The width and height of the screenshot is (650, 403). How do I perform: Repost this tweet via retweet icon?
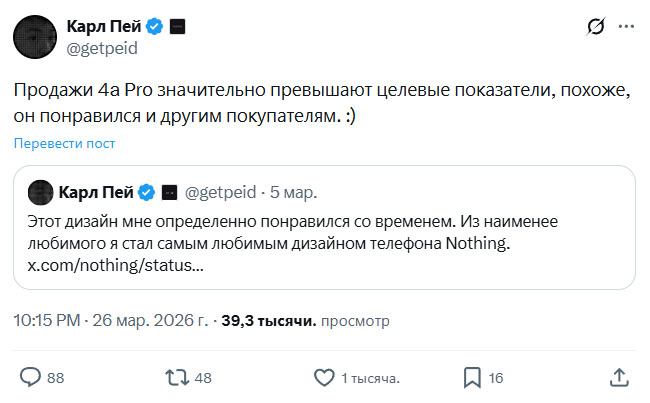(x=176, y=378)
